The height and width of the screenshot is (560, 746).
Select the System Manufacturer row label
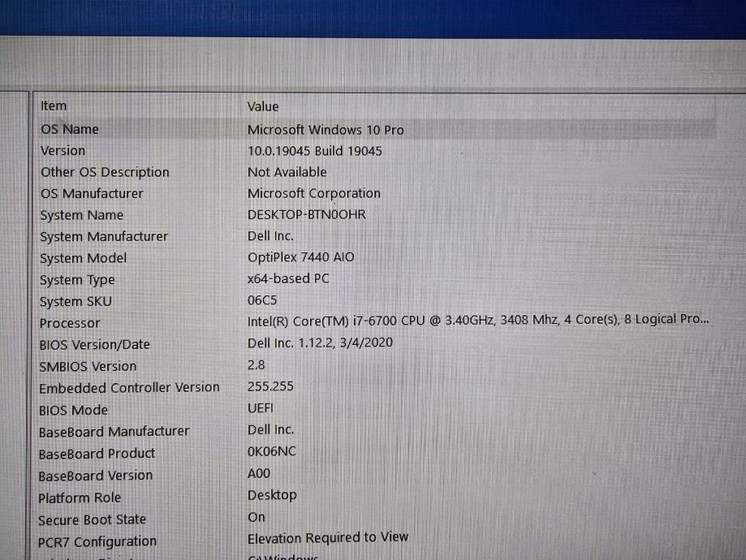point(104,236)
